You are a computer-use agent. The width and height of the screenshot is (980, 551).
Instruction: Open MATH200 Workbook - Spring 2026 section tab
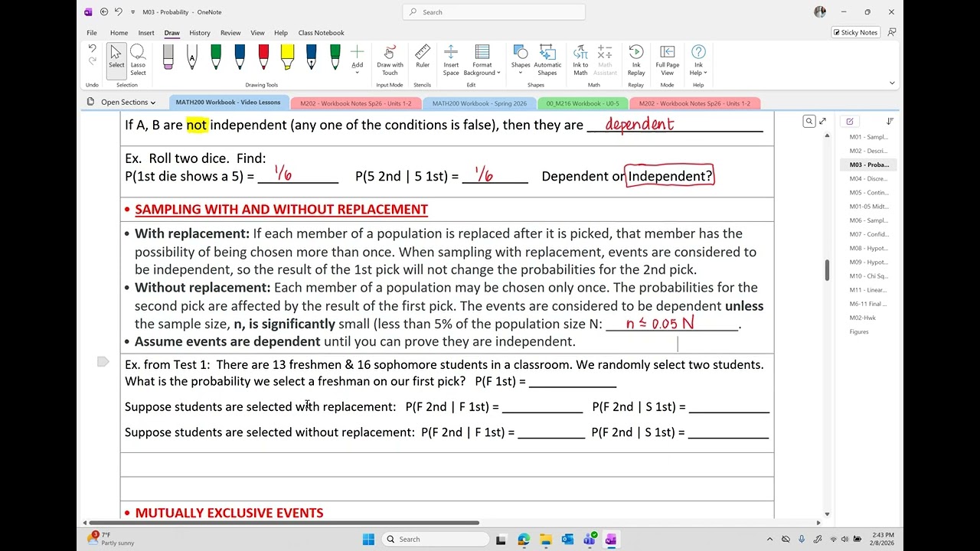coord(479,103)
